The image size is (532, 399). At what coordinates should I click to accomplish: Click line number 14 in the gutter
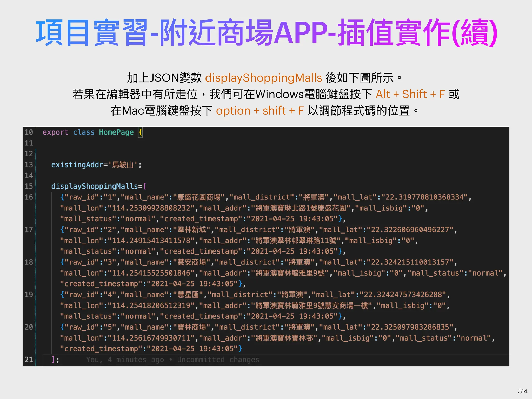click(29, 176)
